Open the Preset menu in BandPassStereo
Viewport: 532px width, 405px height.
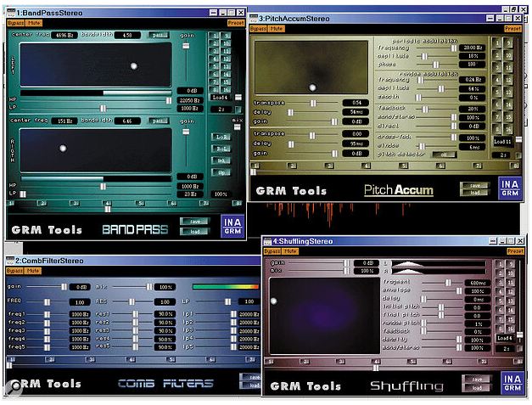point(236,23)
